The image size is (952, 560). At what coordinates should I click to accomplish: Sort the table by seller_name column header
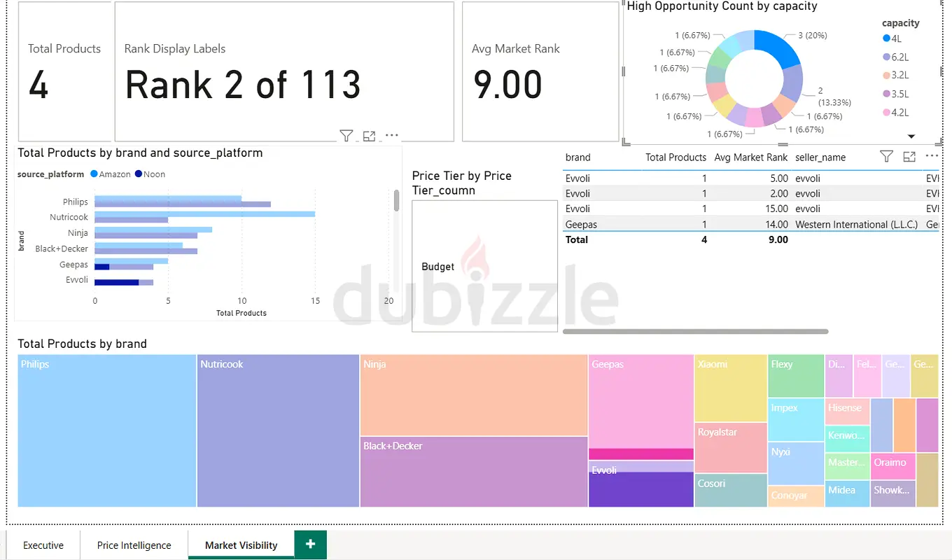[820, 157]
